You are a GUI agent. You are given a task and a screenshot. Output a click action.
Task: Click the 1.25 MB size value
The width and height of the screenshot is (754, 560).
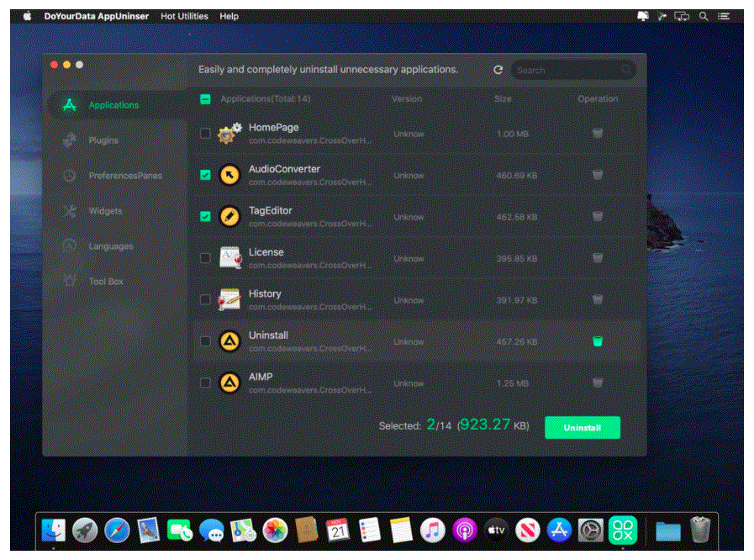pos(513,383)
